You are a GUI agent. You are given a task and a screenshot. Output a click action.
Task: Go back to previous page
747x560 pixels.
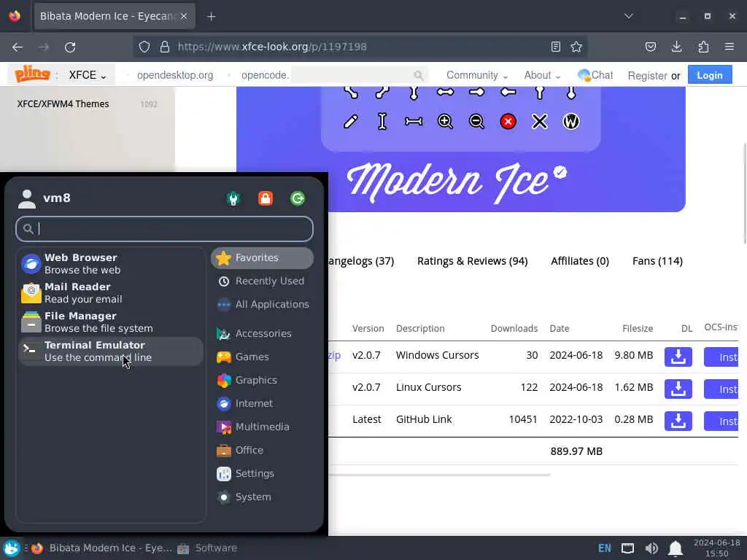(x=18, y=47)
